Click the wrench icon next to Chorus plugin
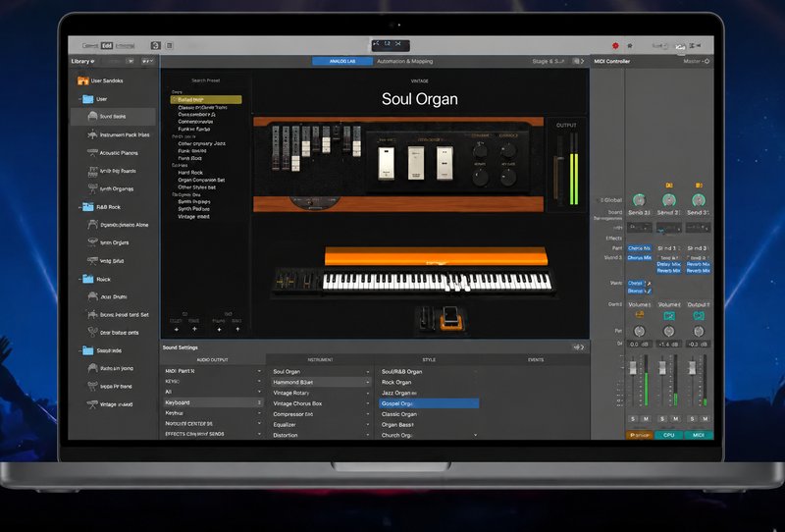 (x=650, y=283)
